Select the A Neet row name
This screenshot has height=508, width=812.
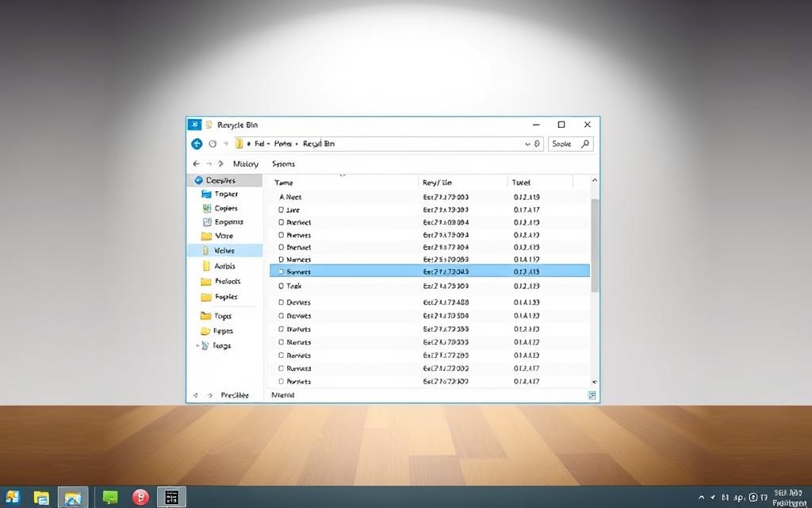point(290,197)
